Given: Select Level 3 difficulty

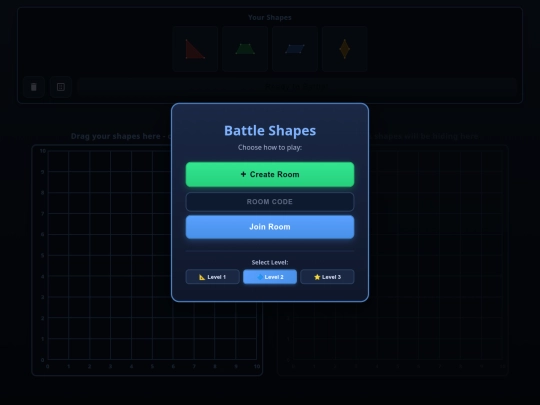Looking at the screenshot, I should tap(327, 277).
